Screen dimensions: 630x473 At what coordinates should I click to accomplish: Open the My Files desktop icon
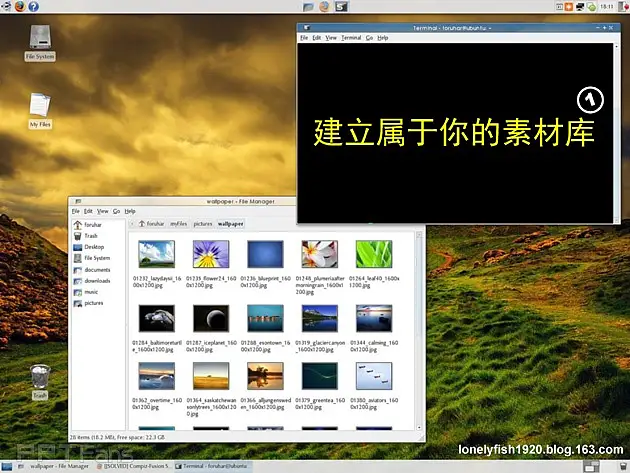(40, 110)
